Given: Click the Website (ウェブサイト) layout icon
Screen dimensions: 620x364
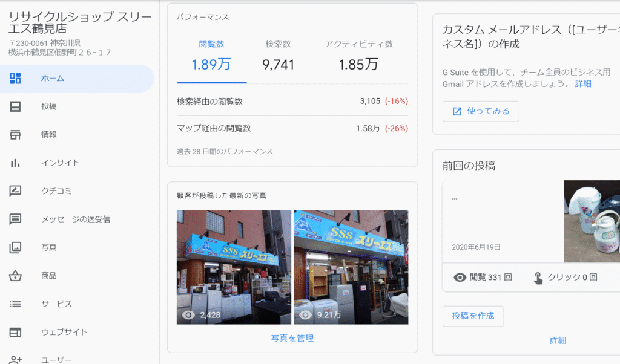Looking at the screenshot, I should (15, 332).
